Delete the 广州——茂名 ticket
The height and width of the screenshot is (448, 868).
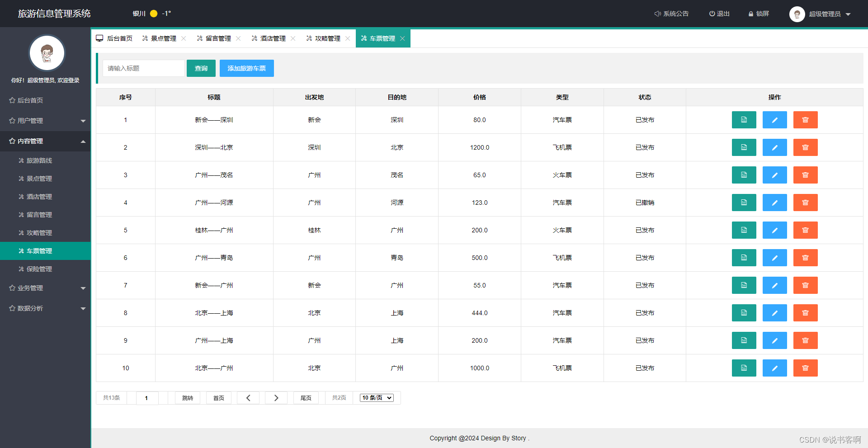pyautogui.click(x=805, y=175)
